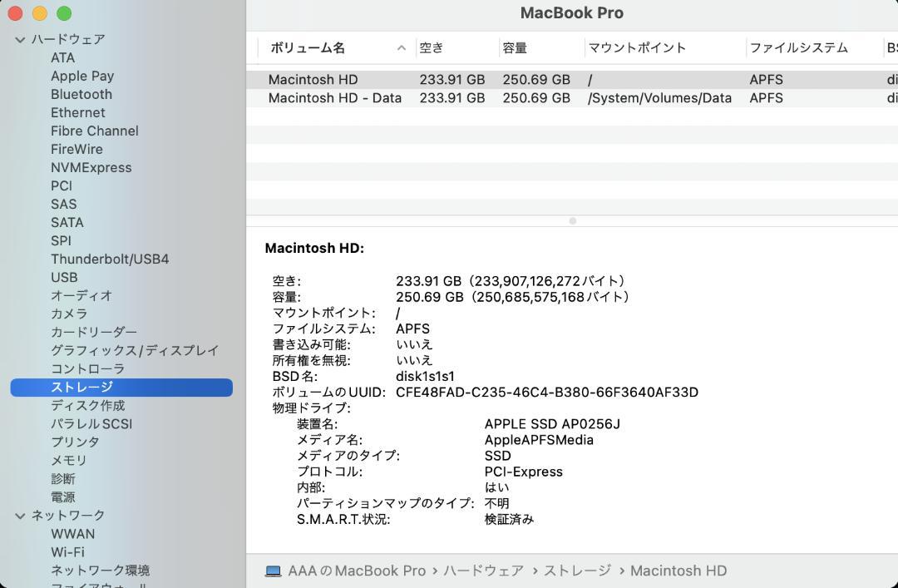Select PCI in the sidebar

point(62,186)
